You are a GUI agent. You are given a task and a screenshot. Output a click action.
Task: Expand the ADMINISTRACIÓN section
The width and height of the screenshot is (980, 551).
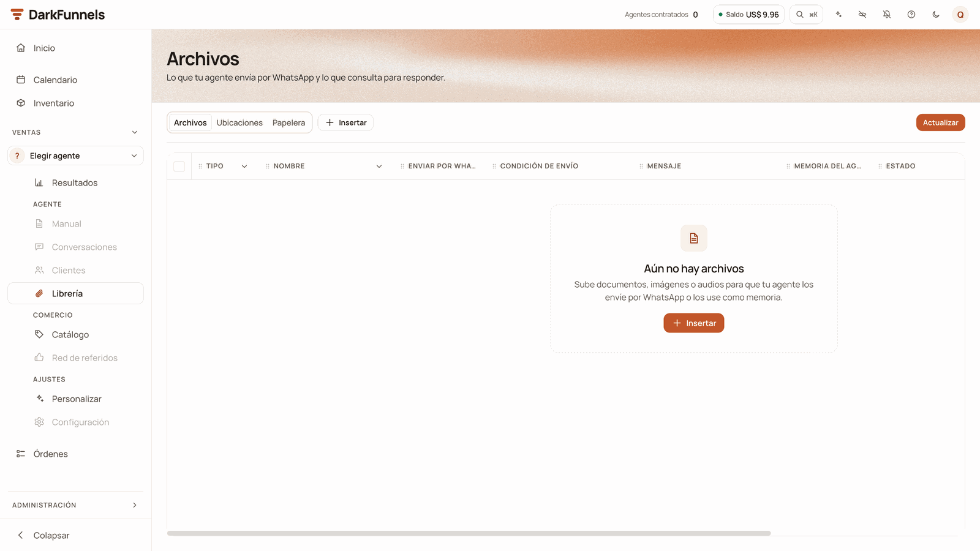(135, 505)
